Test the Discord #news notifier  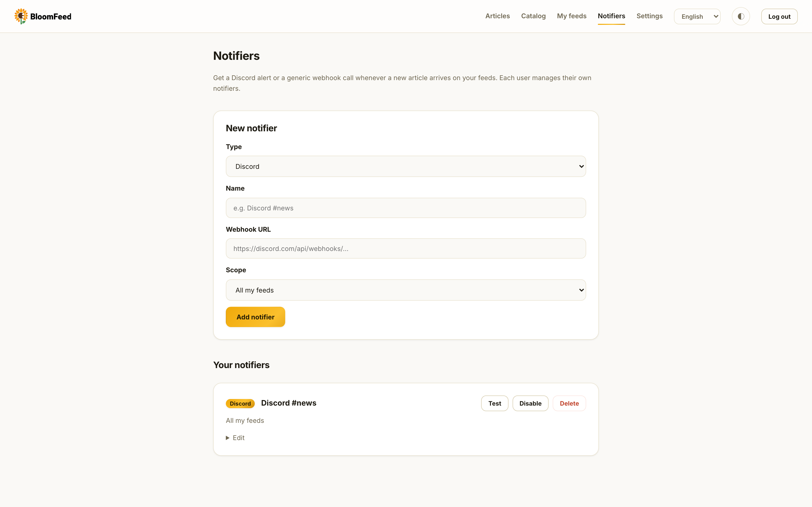pos(495,403)
